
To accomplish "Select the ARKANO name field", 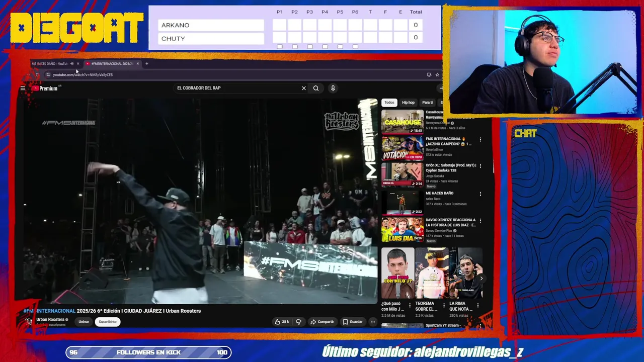I will (211, 25).
